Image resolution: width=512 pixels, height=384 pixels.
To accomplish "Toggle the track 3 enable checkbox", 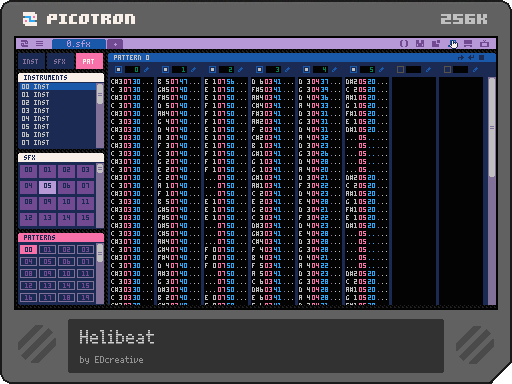I will (259, 70).
